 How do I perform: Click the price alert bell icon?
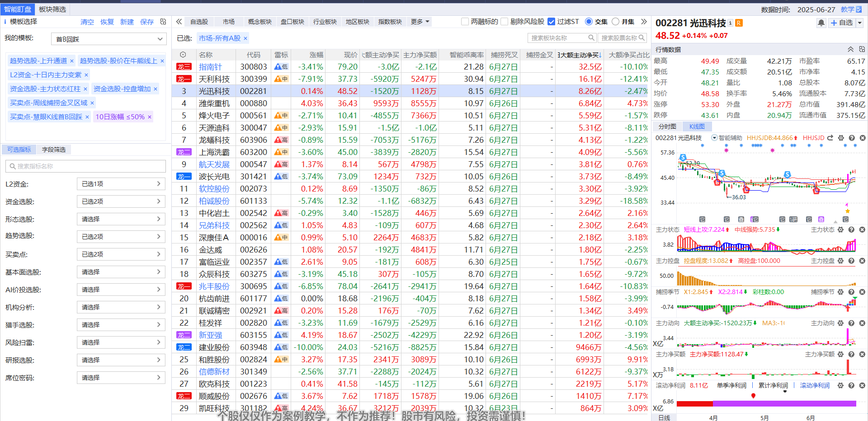click(x=821, y=23)
